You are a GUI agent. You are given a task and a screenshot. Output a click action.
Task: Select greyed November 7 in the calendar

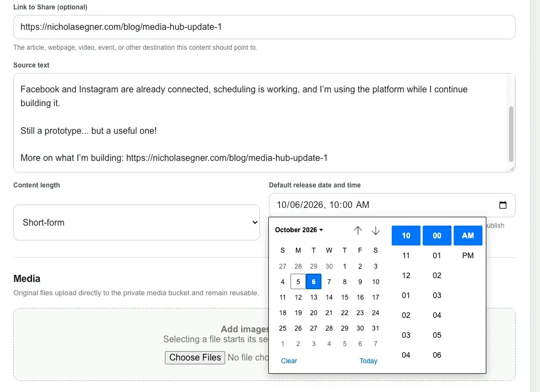tap(376, 344)
